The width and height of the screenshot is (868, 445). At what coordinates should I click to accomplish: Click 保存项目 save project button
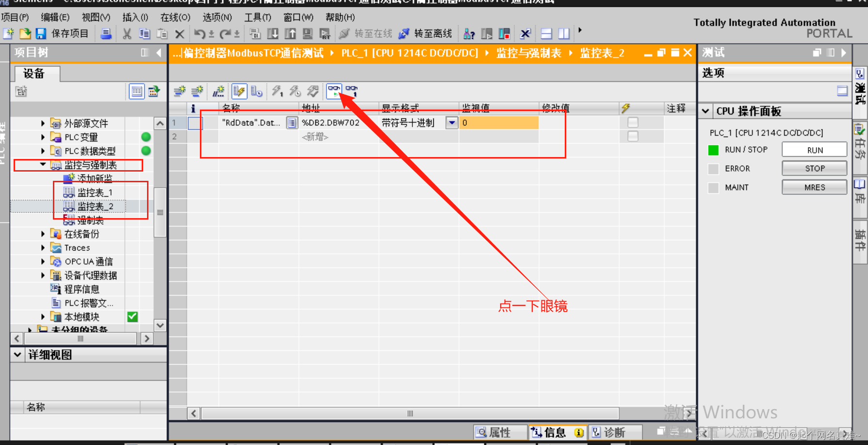(x=62, y=33)
